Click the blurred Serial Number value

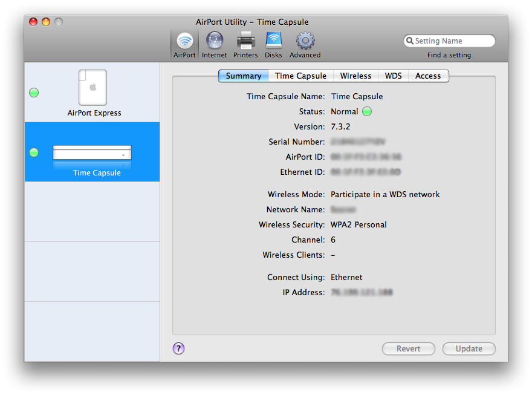point(358,142)
